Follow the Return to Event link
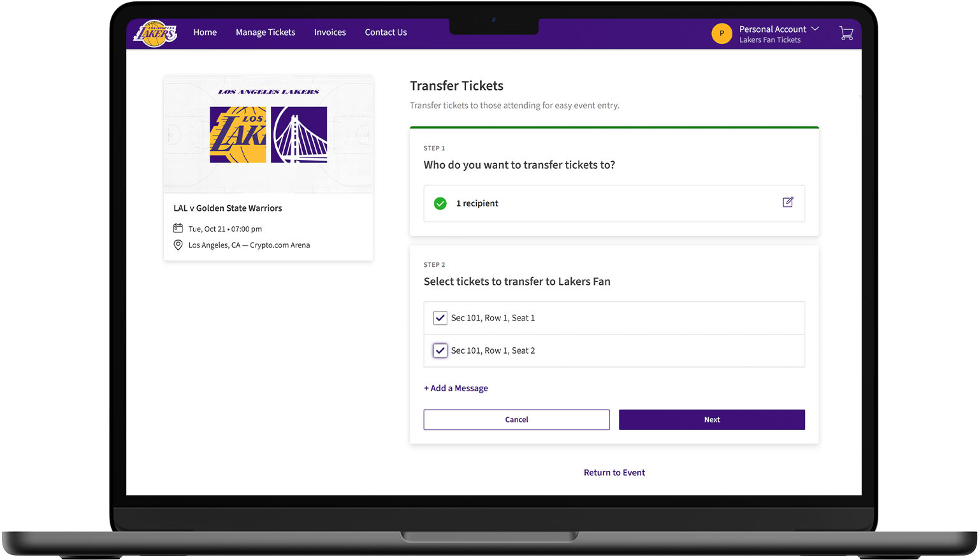The width and height of the screenshot is (979, 560). (x=614, y=473)
